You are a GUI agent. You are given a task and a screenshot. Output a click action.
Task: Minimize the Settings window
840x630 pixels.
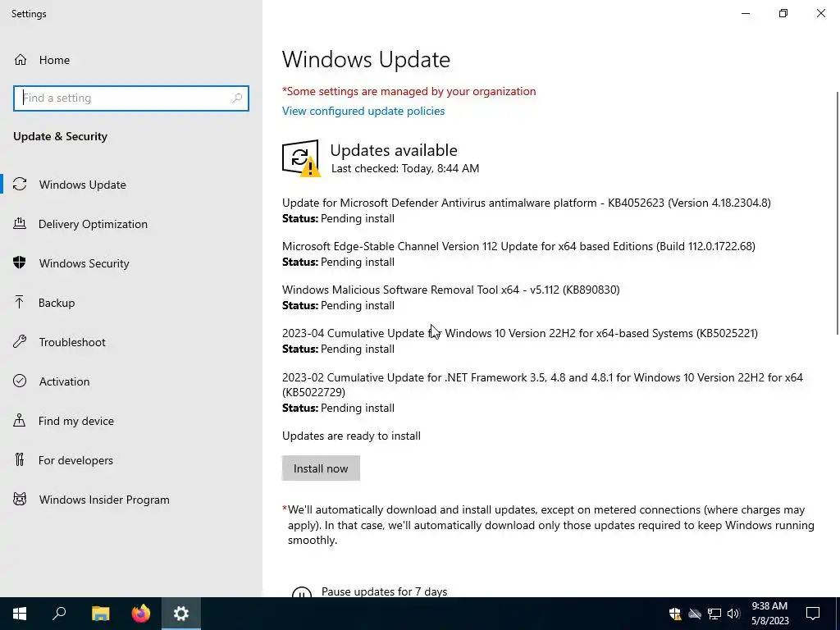746,13
